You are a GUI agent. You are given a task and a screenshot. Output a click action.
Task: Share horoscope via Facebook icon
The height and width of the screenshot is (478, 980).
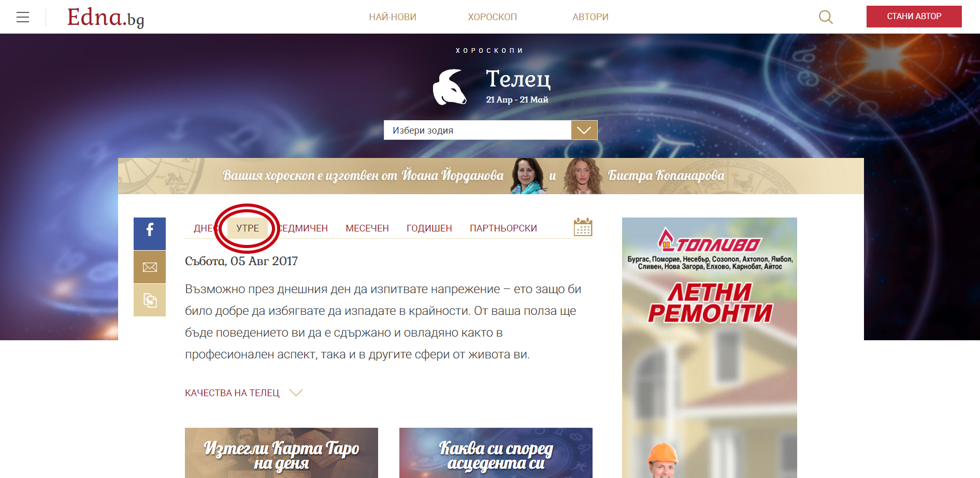(x=150, y=234)
